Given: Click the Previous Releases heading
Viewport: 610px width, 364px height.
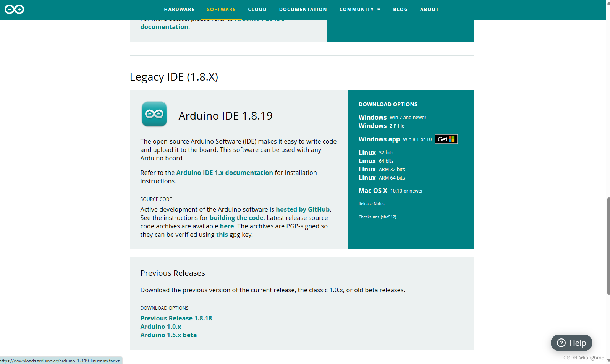Looking at the screenshot, I should point(173,273).
